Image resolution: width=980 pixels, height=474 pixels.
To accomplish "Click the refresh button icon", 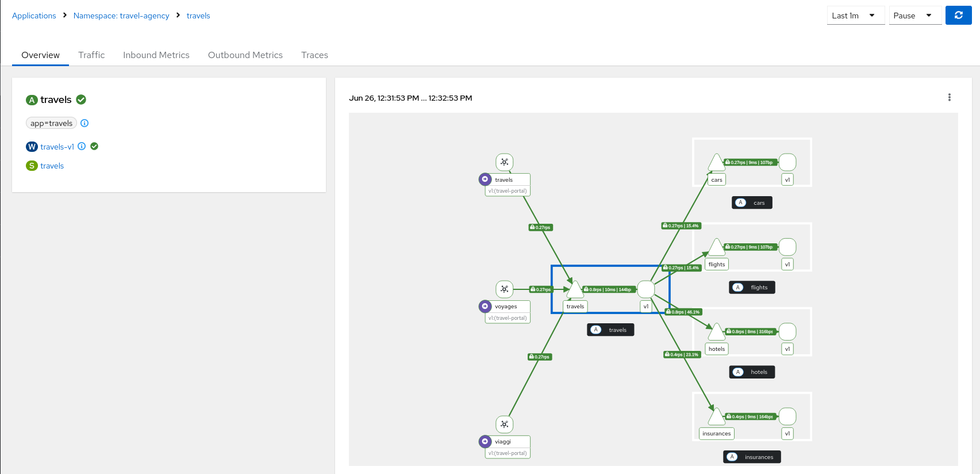I will coord(958,16).
